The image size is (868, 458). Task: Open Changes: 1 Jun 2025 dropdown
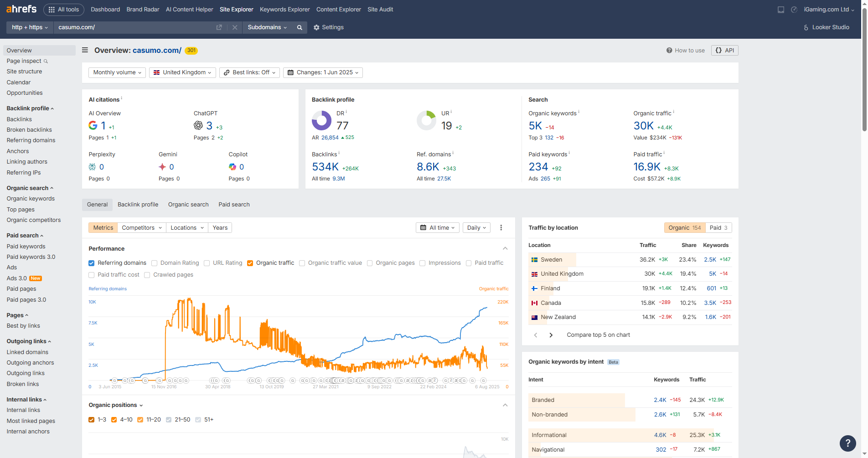[x=323, y=72]
